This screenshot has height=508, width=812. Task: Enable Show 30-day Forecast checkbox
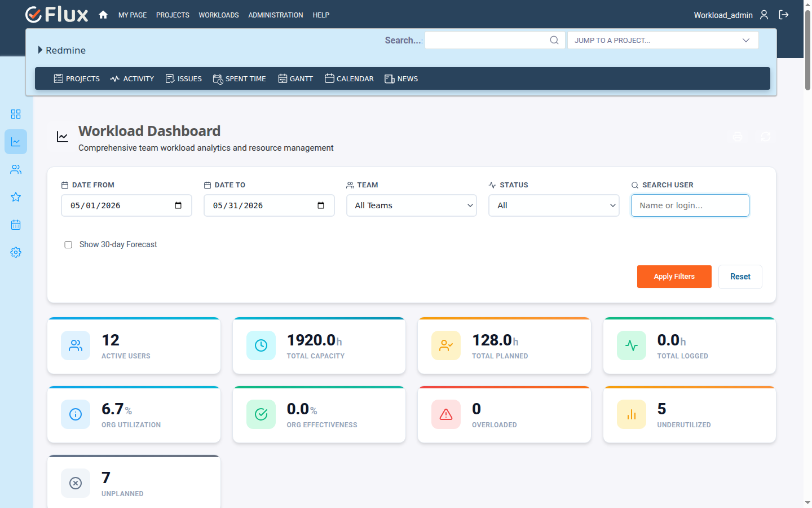68,244
